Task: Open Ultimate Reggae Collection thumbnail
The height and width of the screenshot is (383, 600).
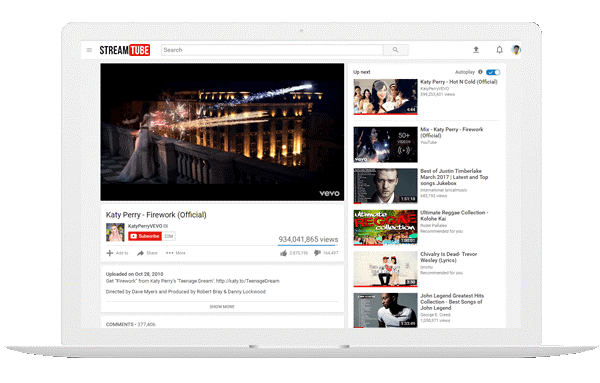Action: tap(385, 228)
